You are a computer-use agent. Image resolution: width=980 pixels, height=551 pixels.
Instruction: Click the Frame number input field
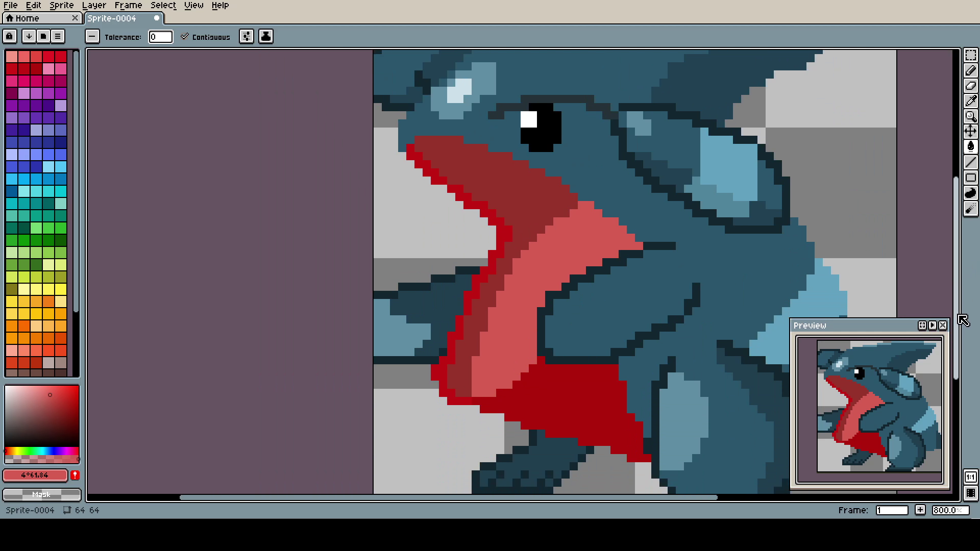pyautogui.click(x=892, y=510)
